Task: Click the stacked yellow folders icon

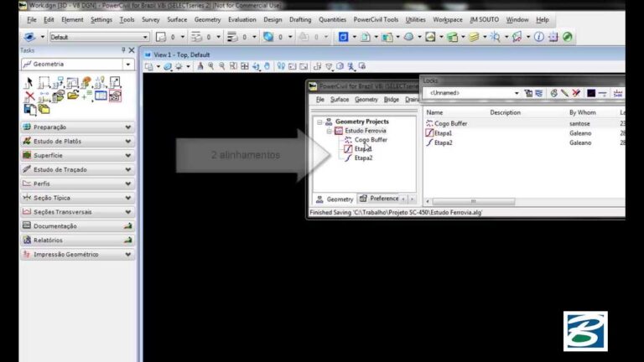Action: pyautogui.click(x=44, y=109)
